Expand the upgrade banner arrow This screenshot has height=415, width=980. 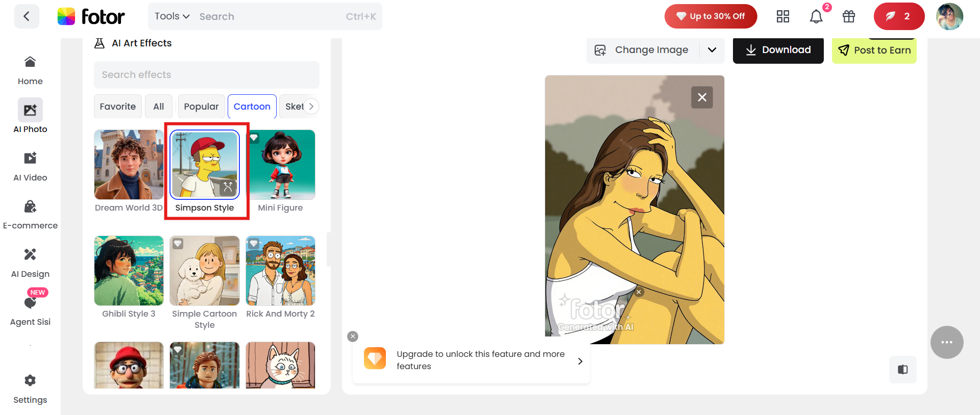pos(580,361)
